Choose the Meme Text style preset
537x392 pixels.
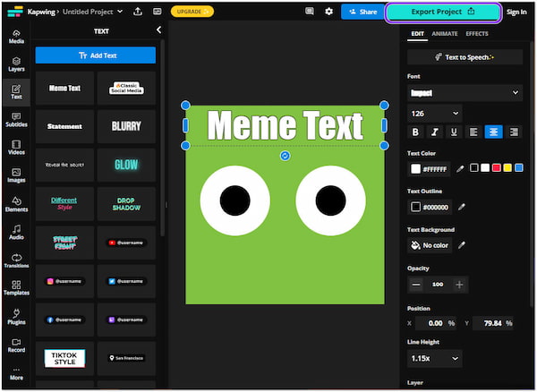pyautogui.click(x=64, y=89)
